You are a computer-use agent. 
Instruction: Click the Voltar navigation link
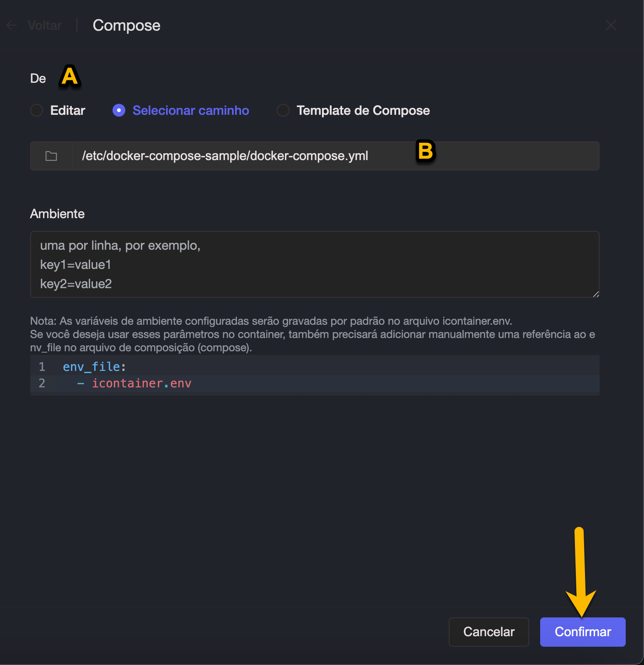click(x=44, y=25)
